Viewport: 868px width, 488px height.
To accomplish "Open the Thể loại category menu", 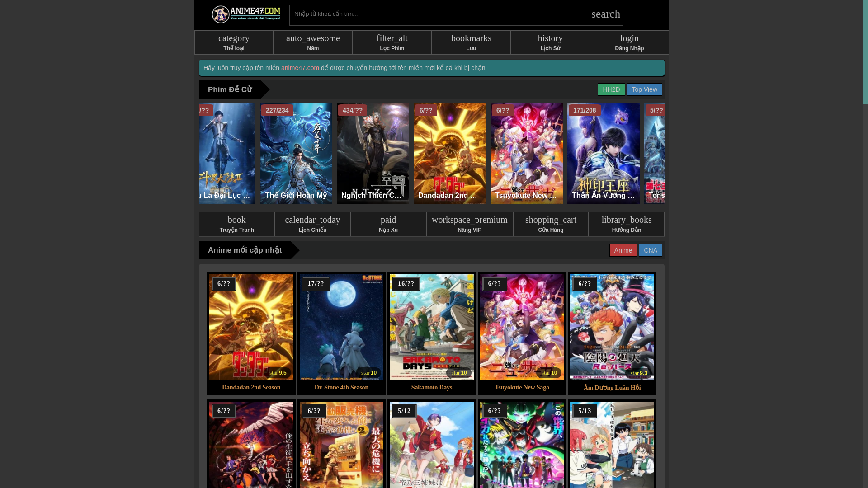I will (x=234, y=42).
